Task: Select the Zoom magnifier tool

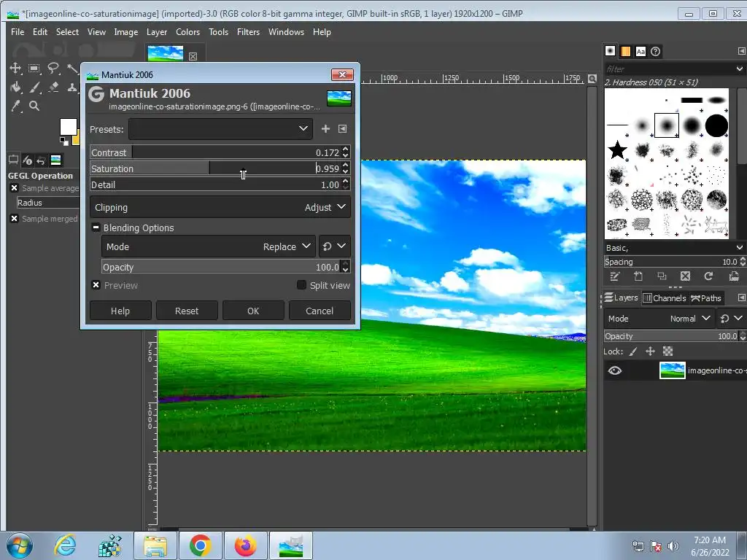Action: coord(34,106)
